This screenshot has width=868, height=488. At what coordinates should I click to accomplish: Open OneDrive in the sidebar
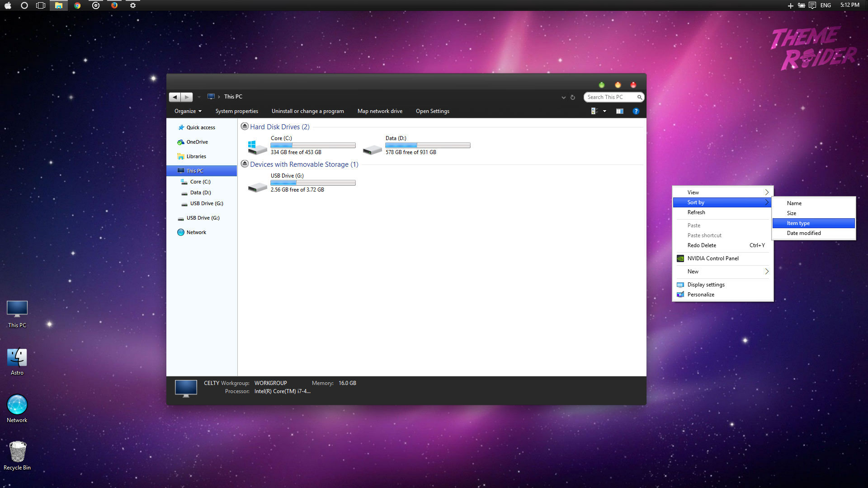point(196,142)
